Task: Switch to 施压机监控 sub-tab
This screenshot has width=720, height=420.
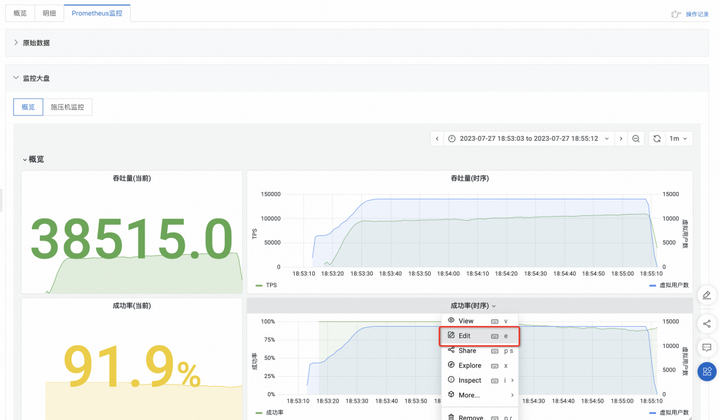Action: coord(68,107)
